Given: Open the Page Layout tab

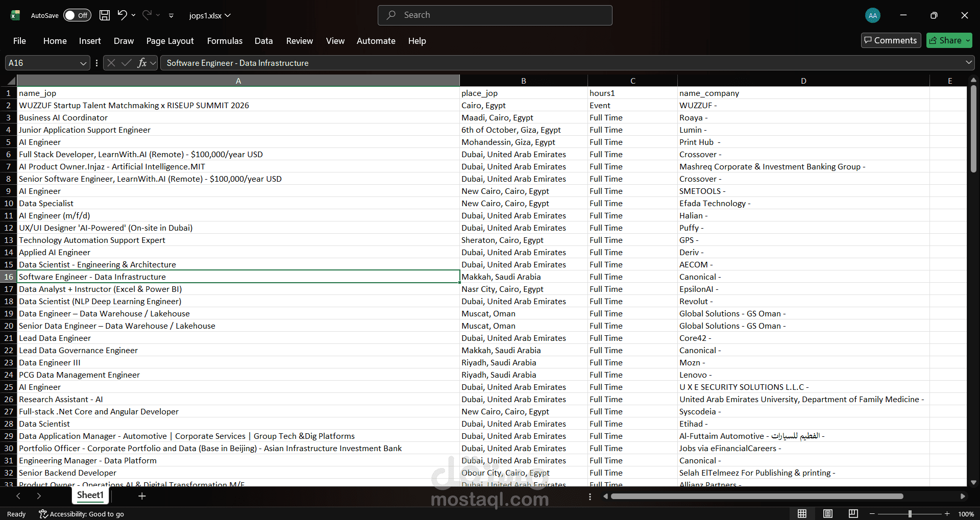Looking at the screenshot, I should click(170, 41).
